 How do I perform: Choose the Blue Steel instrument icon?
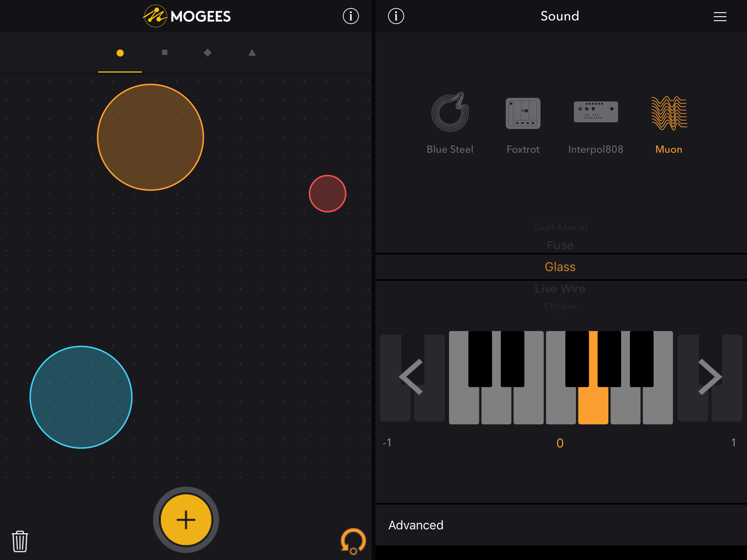pyautogui.click(x=450, y=112)
